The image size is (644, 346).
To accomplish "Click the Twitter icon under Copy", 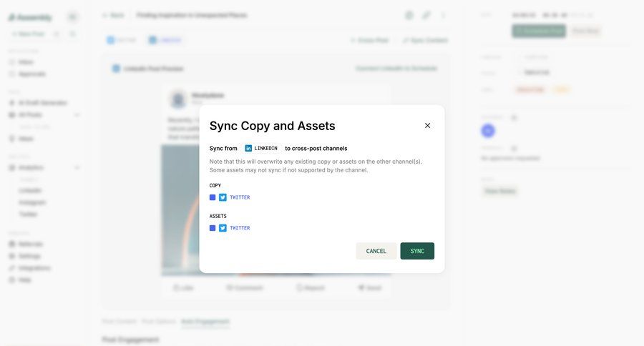I will point(223,197).
